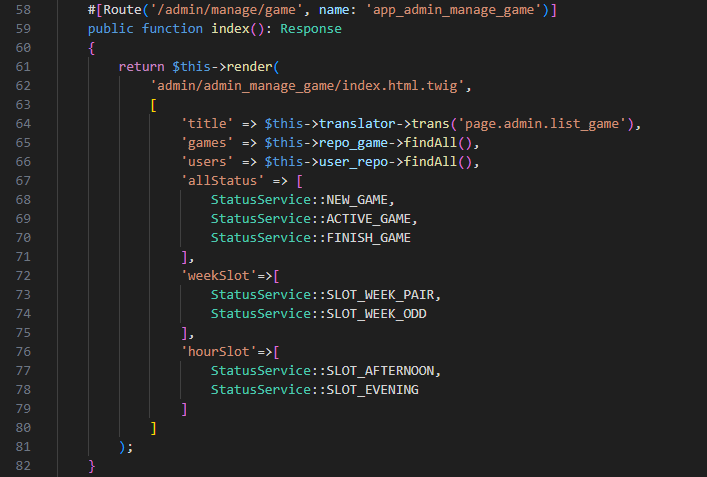
Task: Click StatusService on the NEW_GAME line
Action: point(261,200)
